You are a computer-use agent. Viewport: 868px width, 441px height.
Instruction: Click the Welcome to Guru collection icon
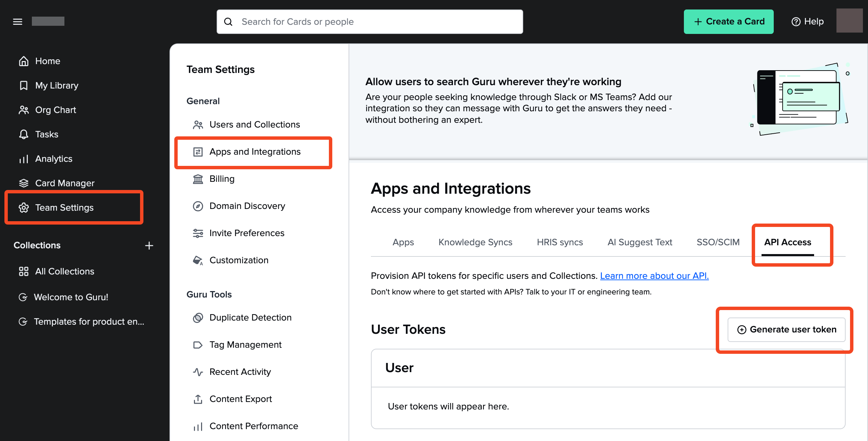click(23, 297)
